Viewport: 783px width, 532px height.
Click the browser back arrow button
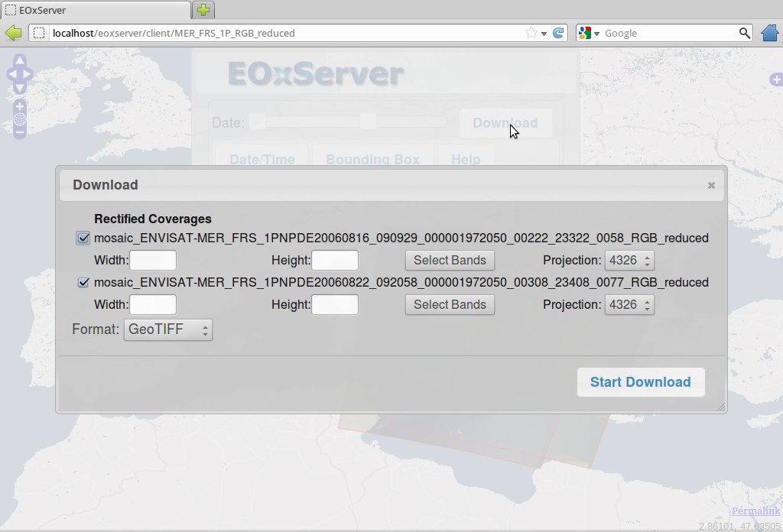(13, 33)
